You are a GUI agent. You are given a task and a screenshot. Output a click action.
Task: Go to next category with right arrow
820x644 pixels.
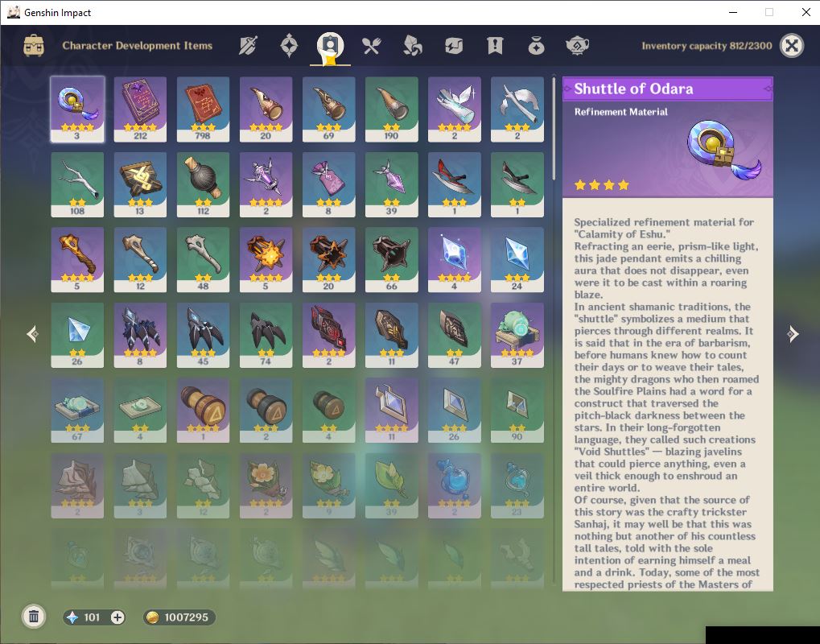tap(793, 334)
